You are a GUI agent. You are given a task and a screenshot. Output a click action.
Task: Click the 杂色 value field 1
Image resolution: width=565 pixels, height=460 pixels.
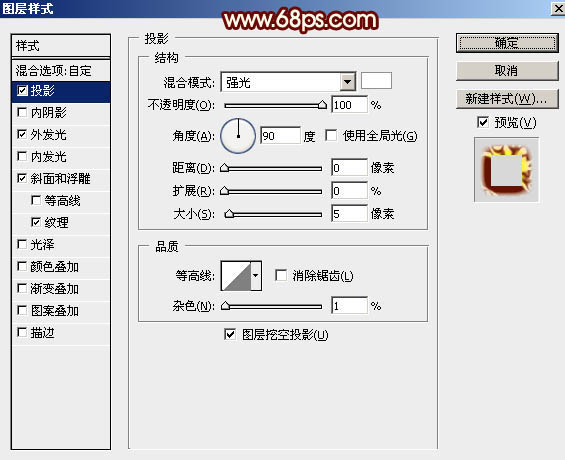[x=350, y=306]
